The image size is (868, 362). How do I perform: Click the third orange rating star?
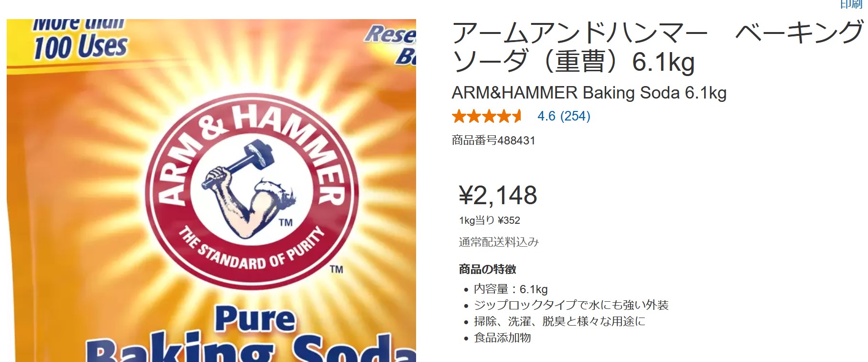(x=488, y=116)
